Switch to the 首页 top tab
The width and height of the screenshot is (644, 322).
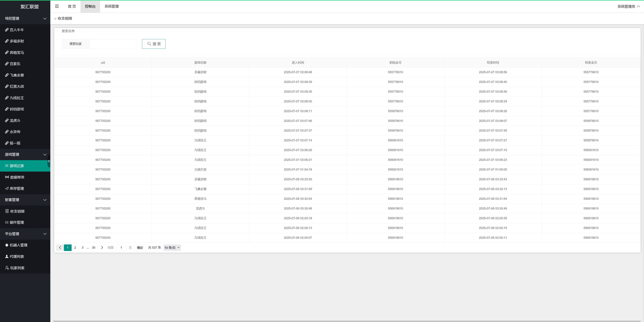click(x=72, y=7)
